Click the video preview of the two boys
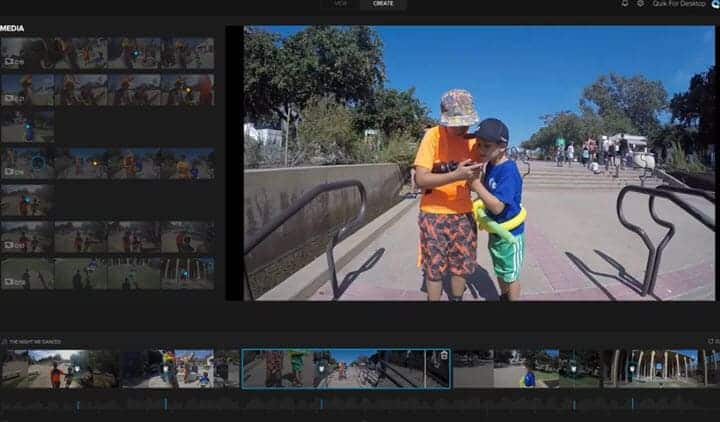This screenshot has width=720, height=422. (479, 162)
